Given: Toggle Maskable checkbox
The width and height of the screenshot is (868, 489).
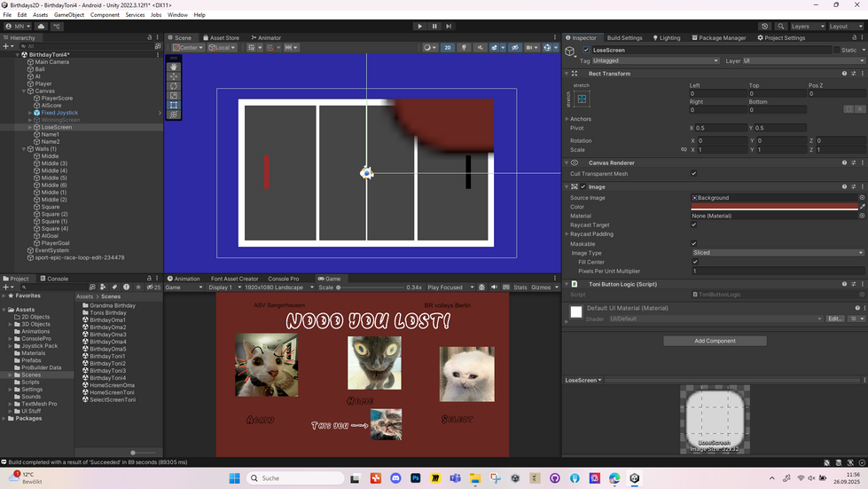Looking at the screenshot, I should pos(693,244).
